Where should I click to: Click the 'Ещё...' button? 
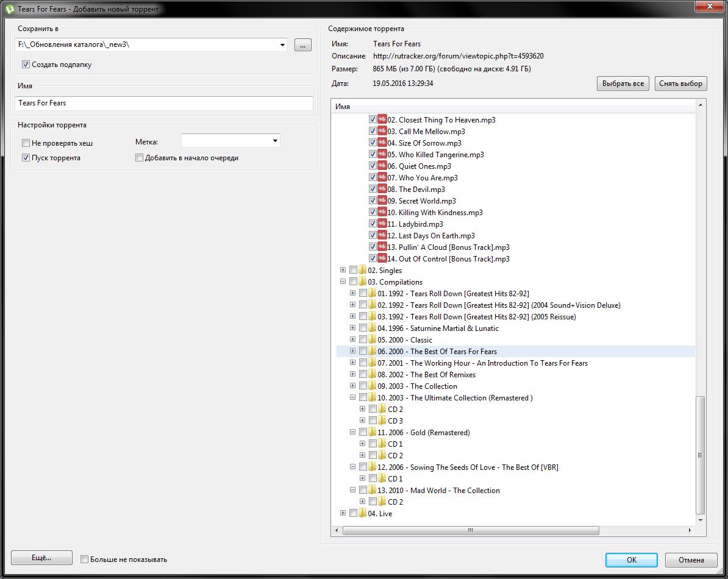(41, 558)
